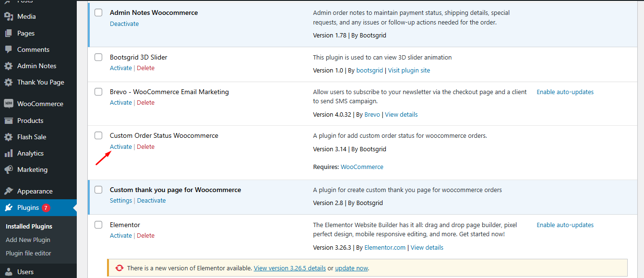Open the Comments menu item
Screen dimensions: 644x278
tap(33, 49)
